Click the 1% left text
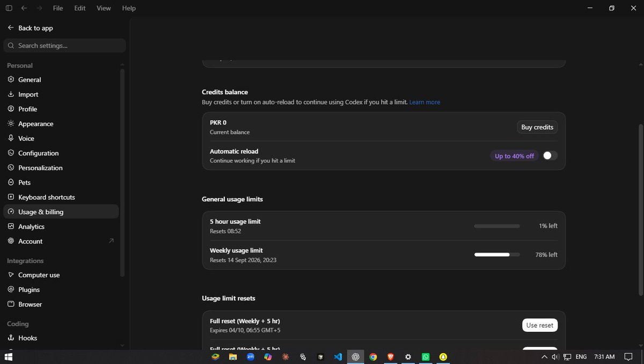The image size is (644, 364). [548, 226]
